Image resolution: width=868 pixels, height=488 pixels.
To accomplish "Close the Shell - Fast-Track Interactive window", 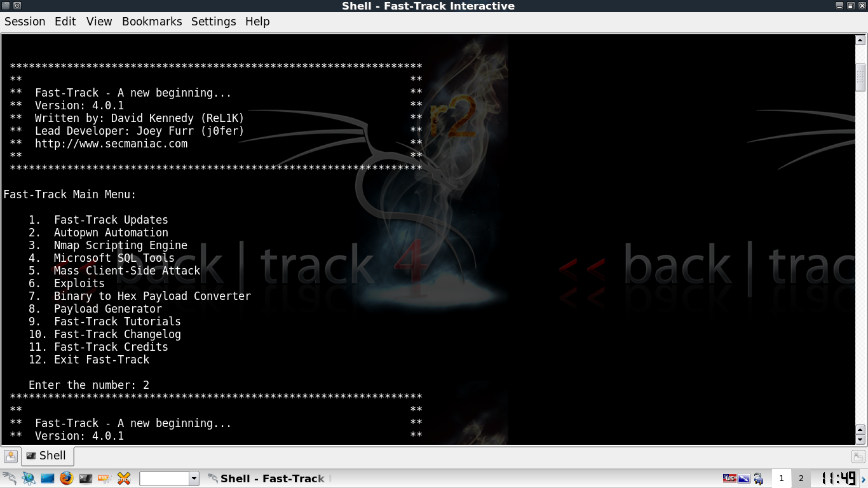I will (862, 6).
